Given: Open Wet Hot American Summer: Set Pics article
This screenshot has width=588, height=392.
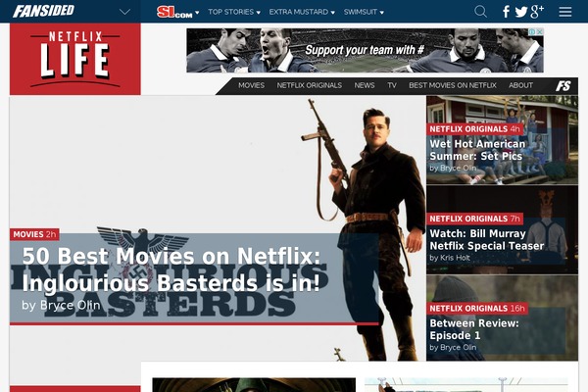Looking at the screenshot, I should (477, 150).
